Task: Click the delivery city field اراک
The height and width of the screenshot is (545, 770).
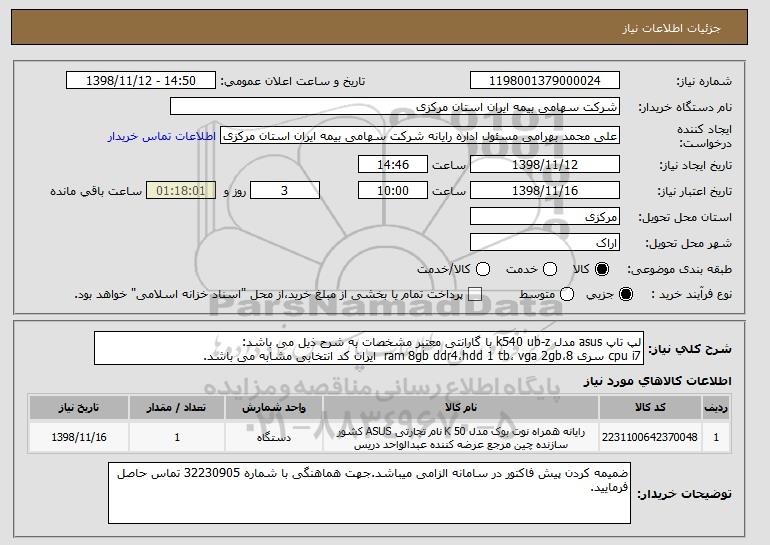Action: click(545, 243)
